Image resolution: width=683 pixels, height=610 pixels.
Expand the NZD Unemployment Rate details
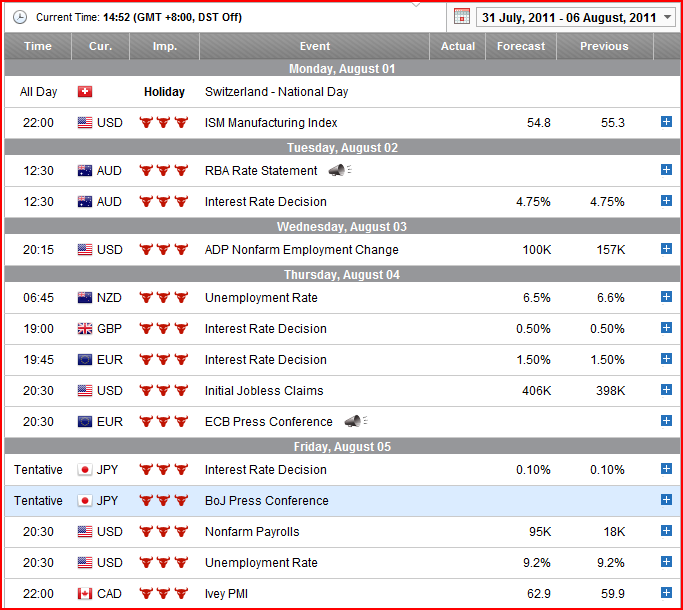[666, 297]
